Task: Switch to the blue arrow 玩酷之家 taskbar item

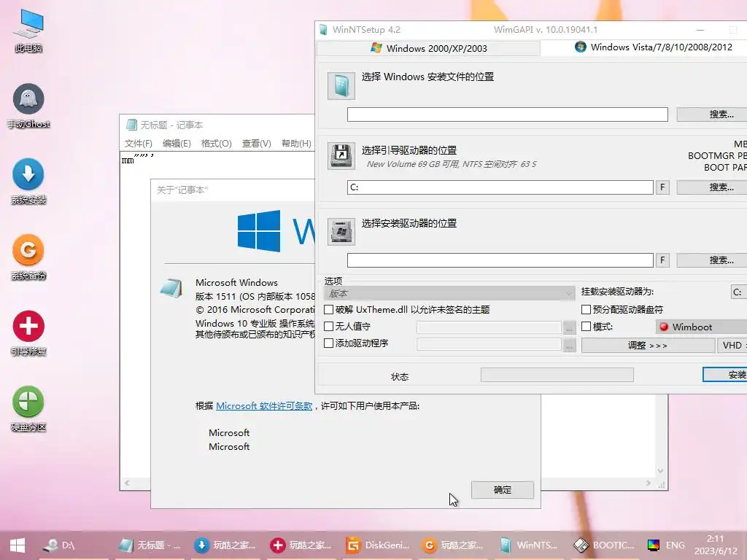Action: click(x=225, y=545)
